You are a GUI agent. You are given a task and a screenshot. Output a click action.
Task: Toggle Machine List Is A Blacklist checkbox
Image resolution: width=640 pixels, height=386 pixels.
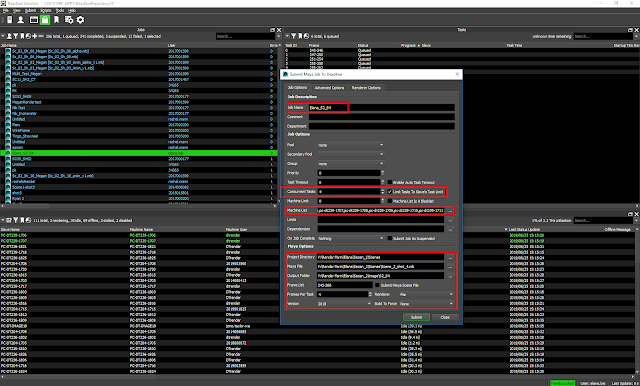(390, 201)
